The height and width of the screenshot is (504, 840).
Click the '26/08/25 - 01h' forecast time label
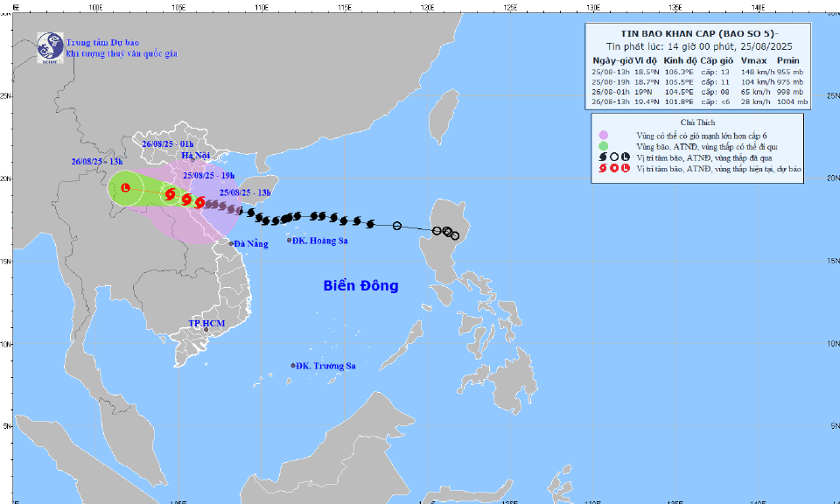(168, 144)
